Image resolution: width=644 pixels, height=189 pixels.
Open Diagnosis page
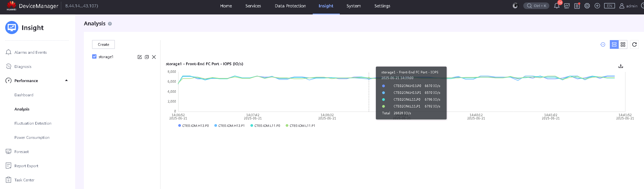coord(23,67)
